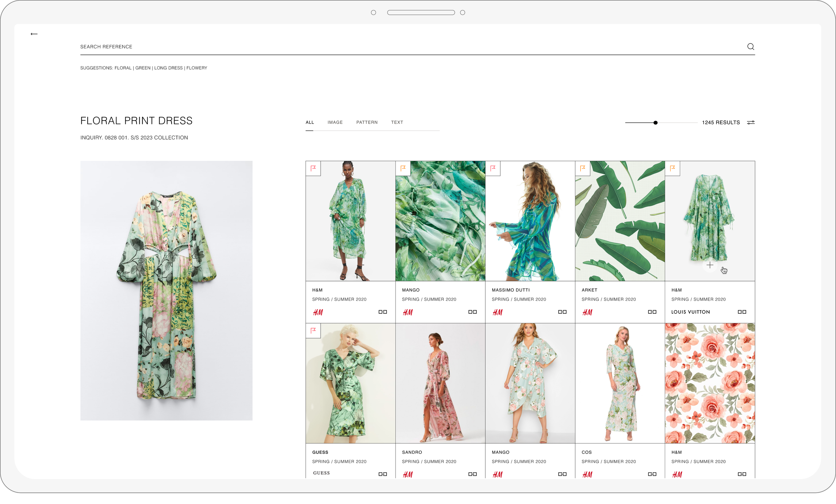Toggle flag on first H&M model image

pyautogui.click(x=313, y=168)
